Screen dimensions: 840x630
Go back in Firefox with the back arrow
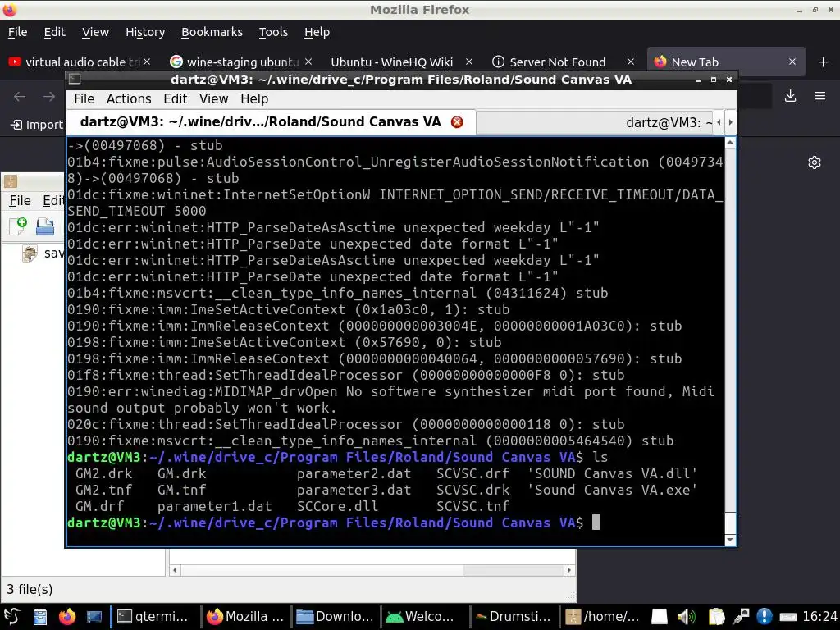point(20,97)
